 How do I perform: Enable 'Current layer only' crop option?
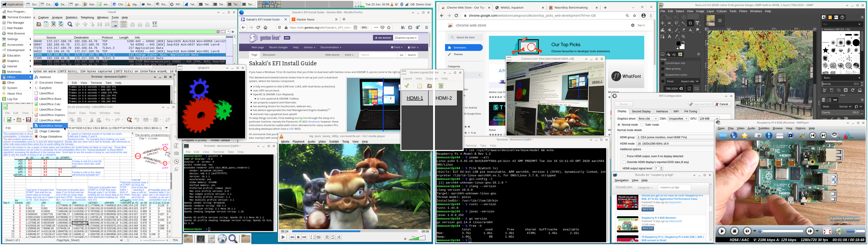click(x=663, y=63)
